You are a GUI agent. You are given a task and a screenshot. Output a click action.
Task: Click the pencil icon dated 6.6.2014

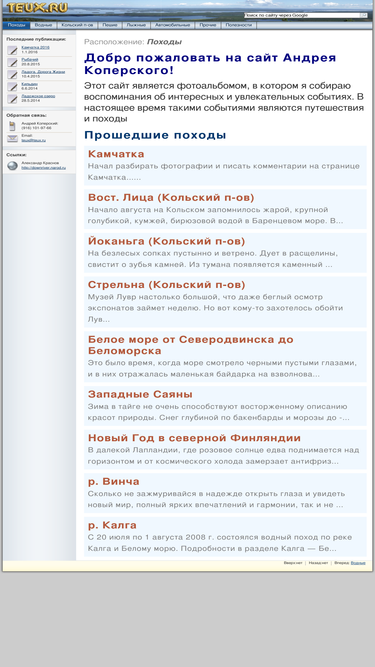coord(12,87)
